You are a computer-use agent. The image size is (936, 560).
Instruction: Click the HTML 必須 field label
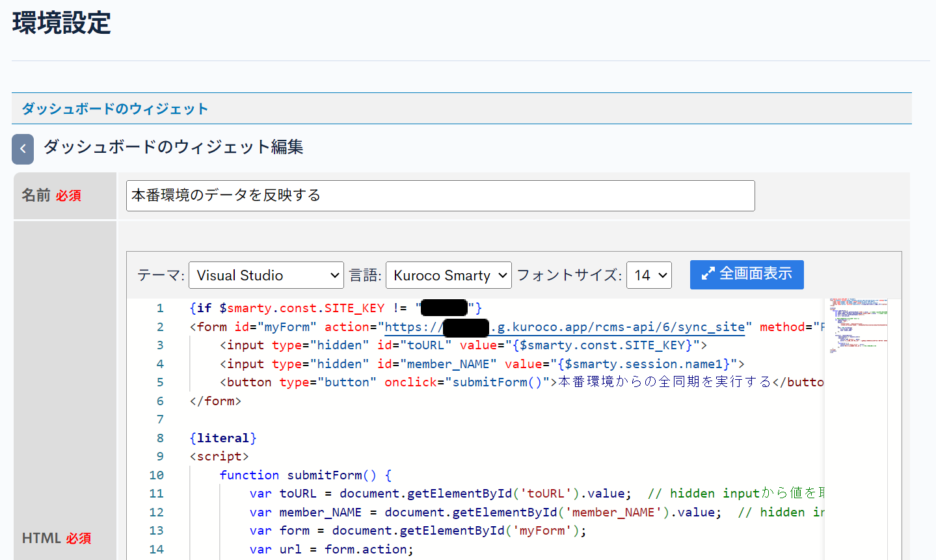pyautogui.click(x=57, y=538)
